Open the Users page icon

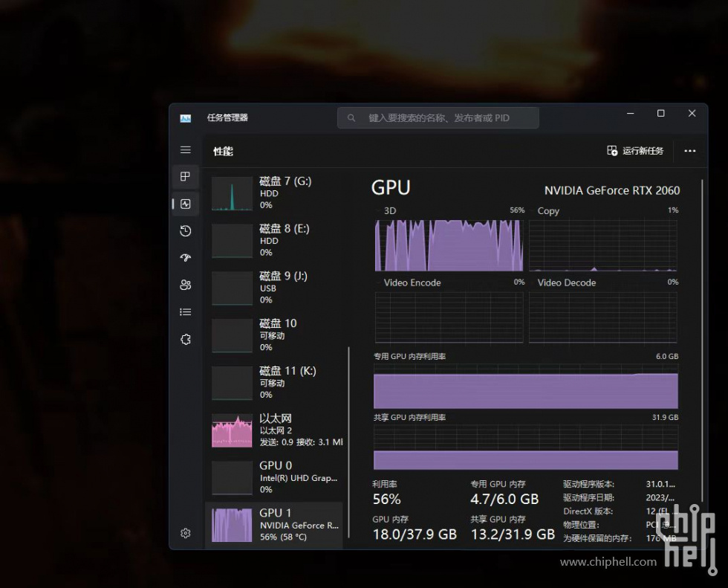[185, 285]
